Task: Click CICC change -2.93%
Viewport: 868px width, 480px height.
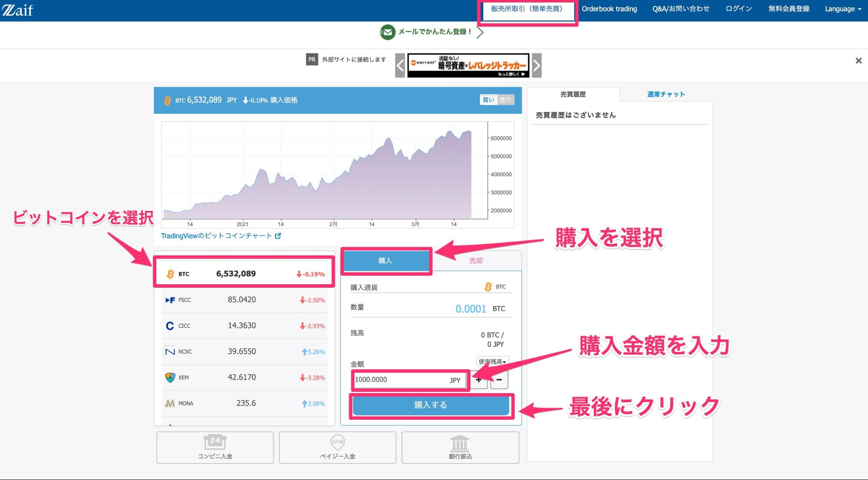Action: 312,326
